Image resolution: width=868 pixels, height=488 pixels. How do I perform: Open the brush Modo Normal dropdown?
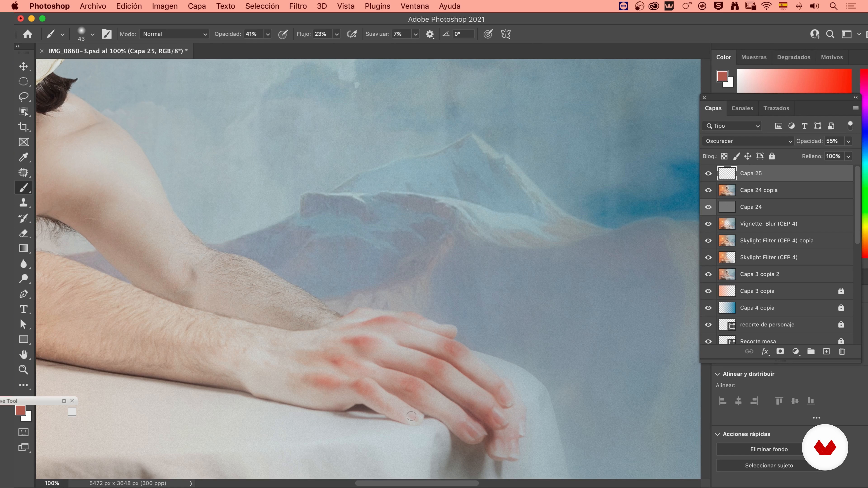pos(174,34)
